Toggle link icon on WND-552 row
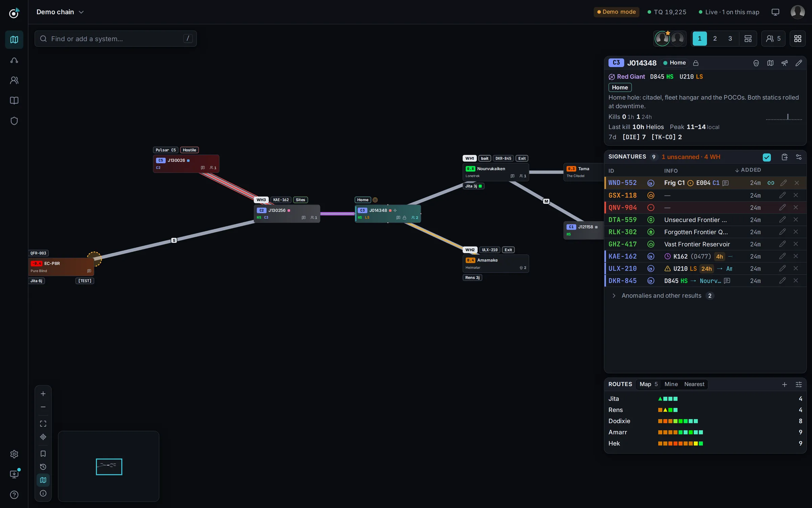The image size is (812, 508). coord(771,183)
